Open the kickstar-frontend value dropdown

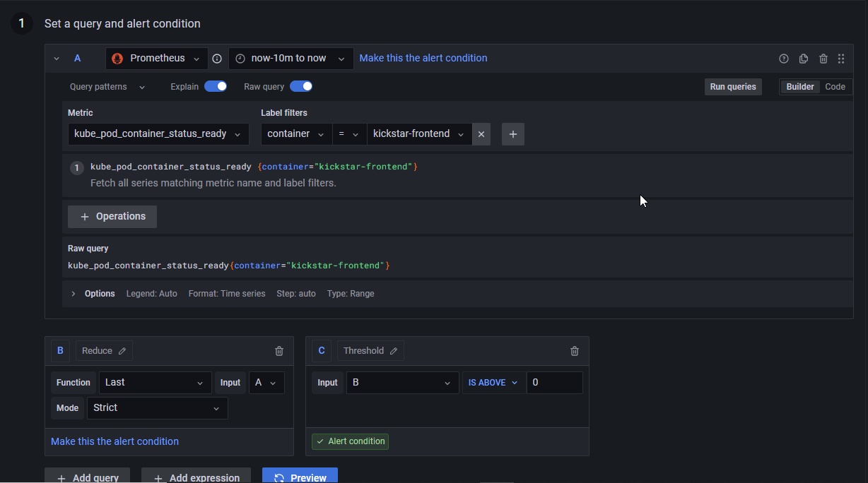[420, 134]
